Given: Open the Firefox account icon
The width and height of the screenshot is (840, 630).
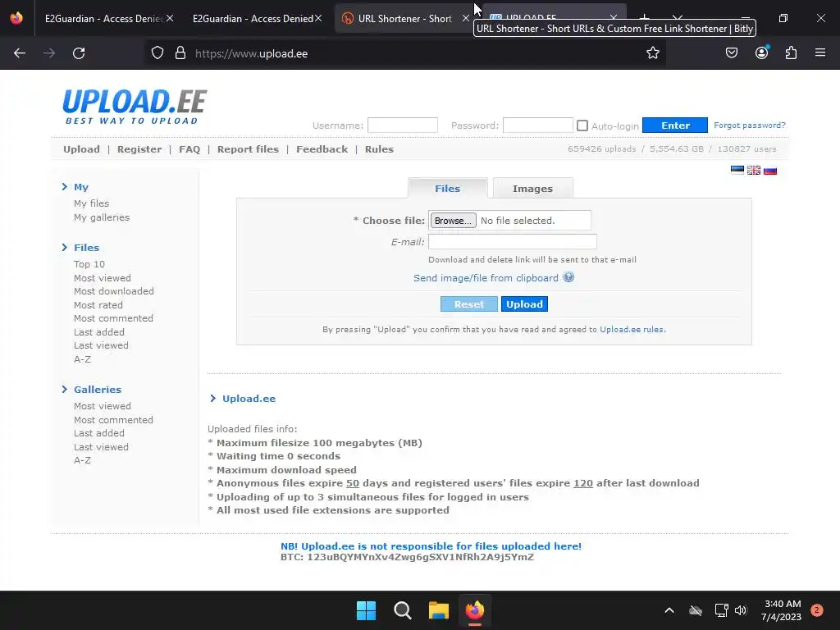Looking at the screenshot, I should (x=761, y=53).
